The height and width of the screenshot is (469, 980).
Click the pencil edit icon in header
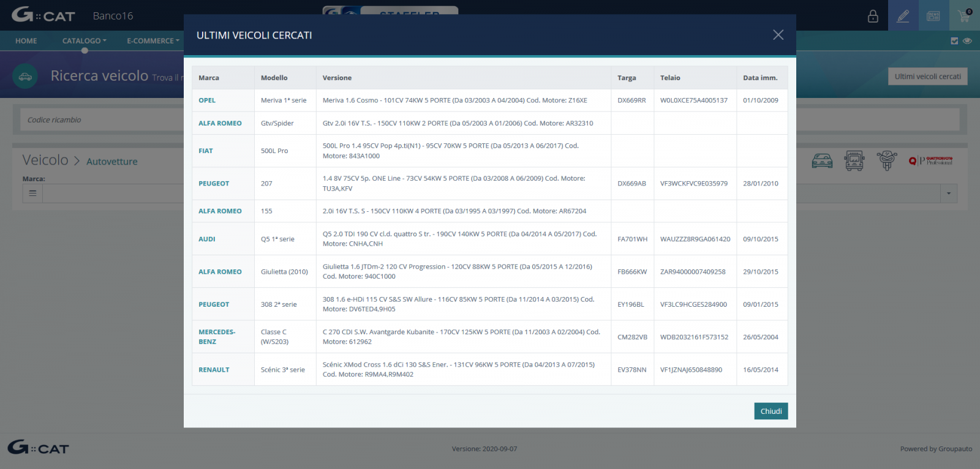pyautogui.click(x=903, y=16)
